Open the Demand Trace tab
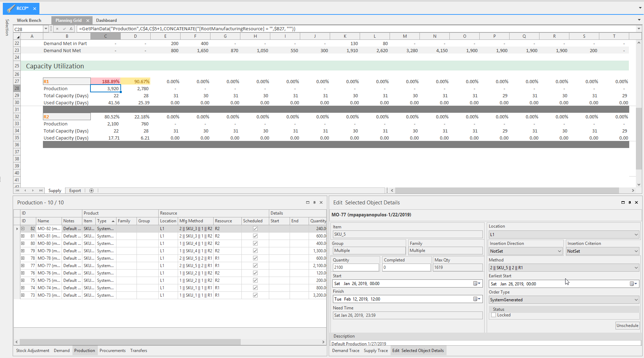644x358 pixels. (346, 351)
